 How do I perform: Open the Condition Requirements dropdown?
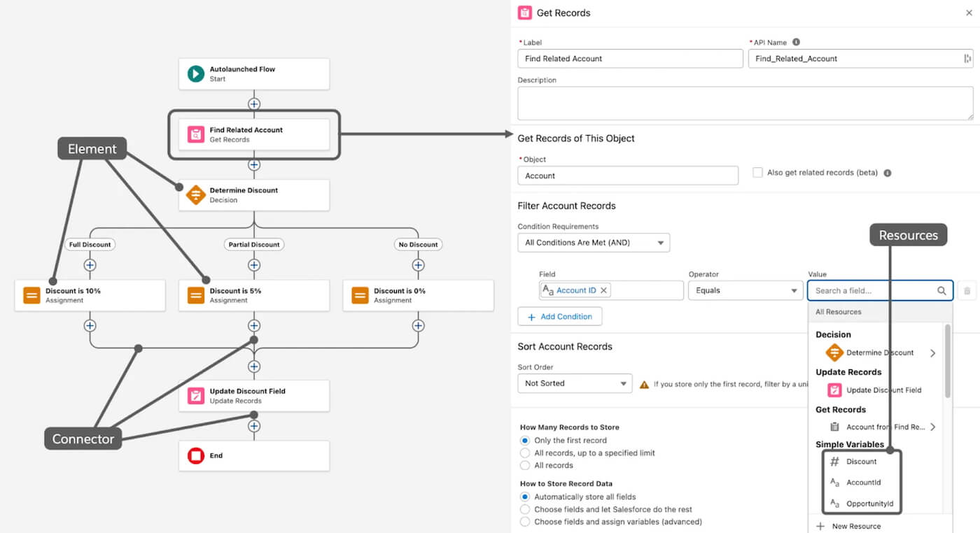coord(594,243)
